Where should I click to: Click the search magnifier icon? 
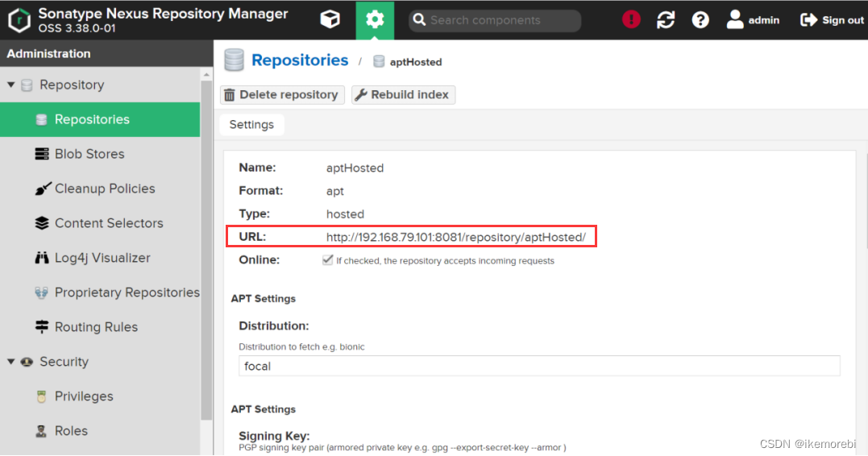pyautogui.click(x=419, y=20)
